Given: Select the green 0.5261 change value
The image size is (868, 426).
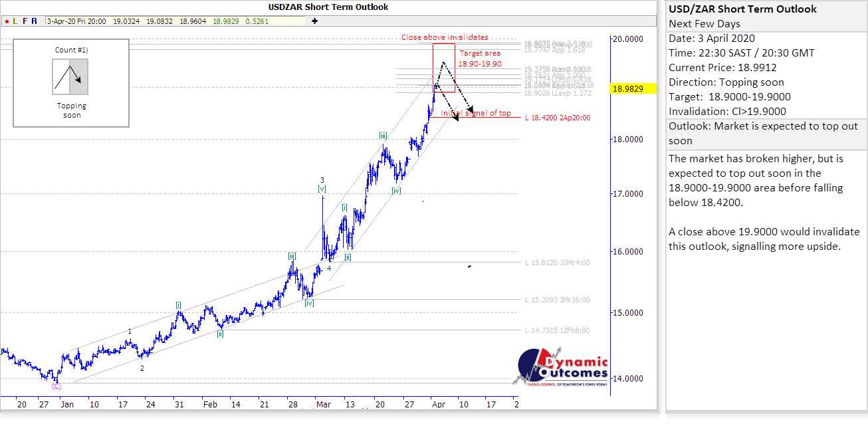Looking at the screenshot, I should pos(257,21).
